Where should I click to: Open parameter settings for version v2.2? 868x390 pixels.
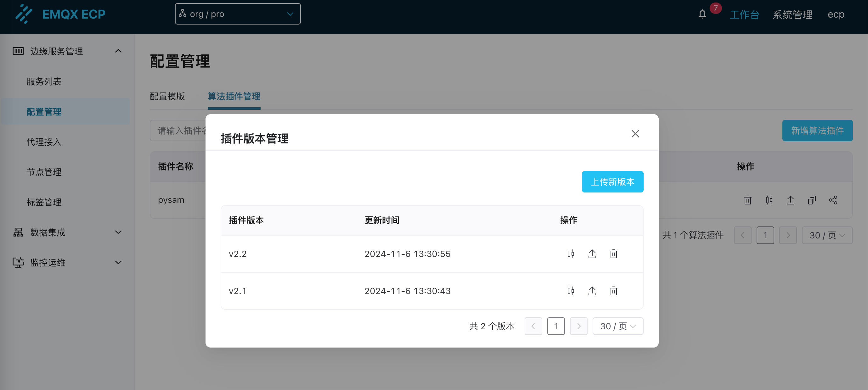tap(571, 254)
